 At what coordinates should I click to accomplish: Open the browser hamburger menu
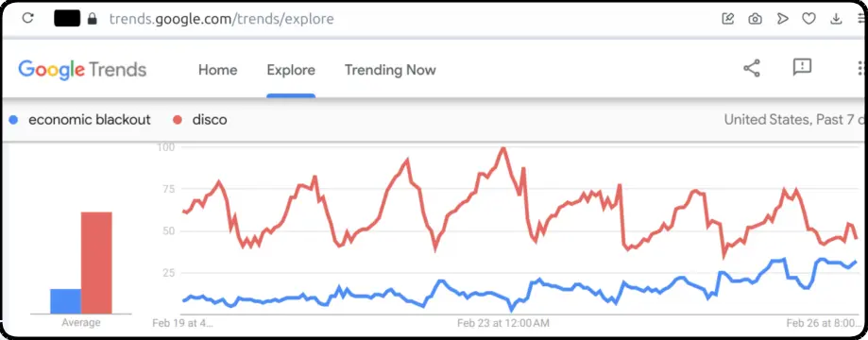click(x=860, y=19)
